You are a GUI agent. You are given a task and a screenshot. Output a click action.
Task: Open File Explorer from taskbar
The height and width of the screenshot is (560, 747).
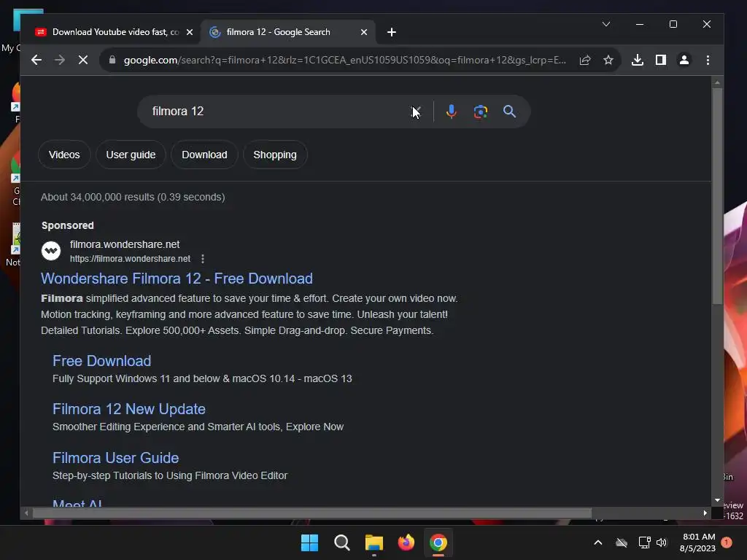[374, 542]
